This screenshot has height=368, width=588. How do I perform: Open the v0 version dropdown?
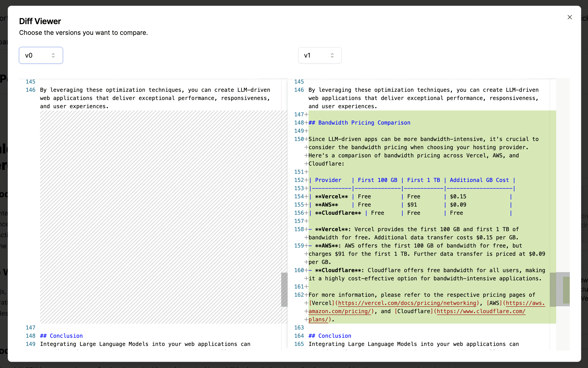41,55
